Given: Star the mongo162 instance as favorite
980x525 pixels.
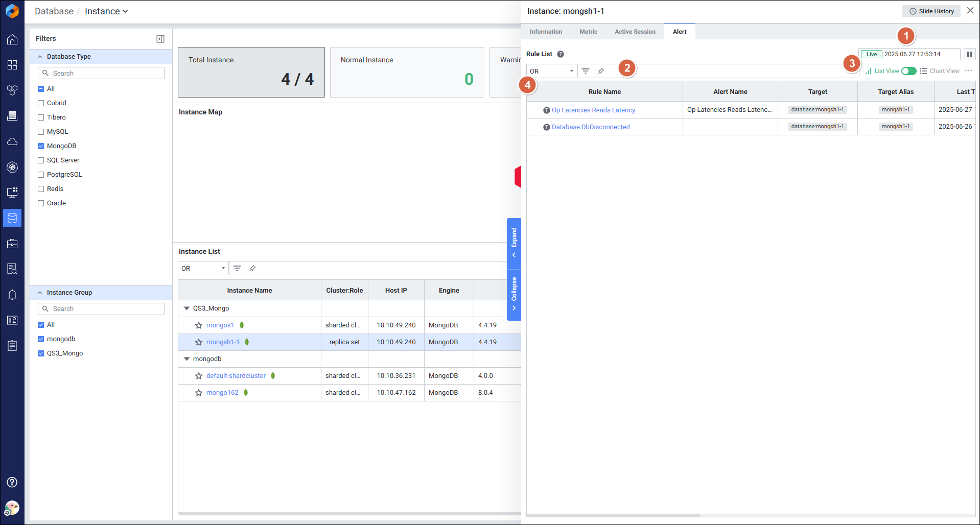Looking at the screenshot, I should 199,393.
